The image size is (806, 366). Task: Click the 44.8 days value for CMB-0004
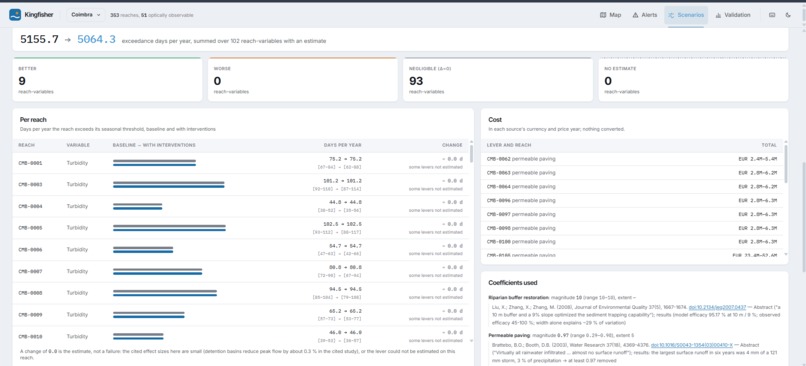(x=345, y=203)
